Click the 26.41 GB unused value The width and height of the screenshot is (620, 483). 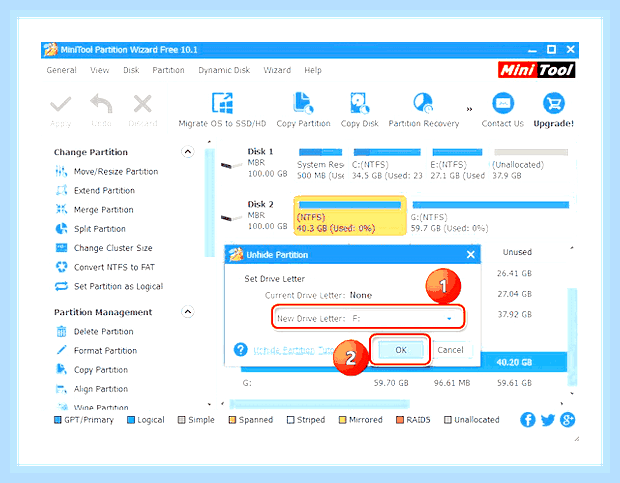coord(514,274)
